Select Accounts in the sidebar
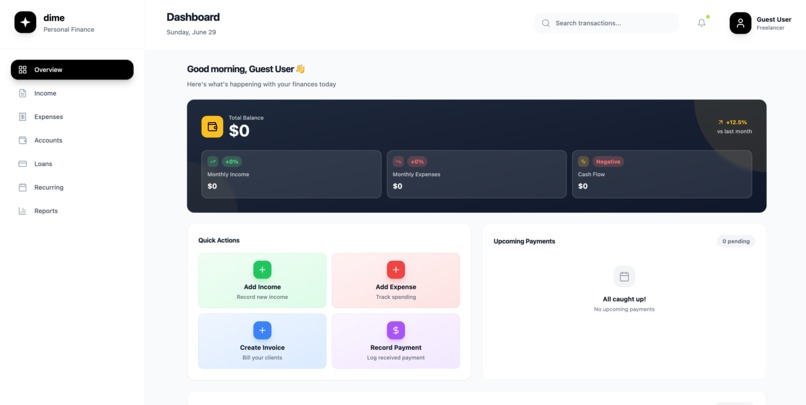This screenshot has width=806, height=405. coord(72,140)
